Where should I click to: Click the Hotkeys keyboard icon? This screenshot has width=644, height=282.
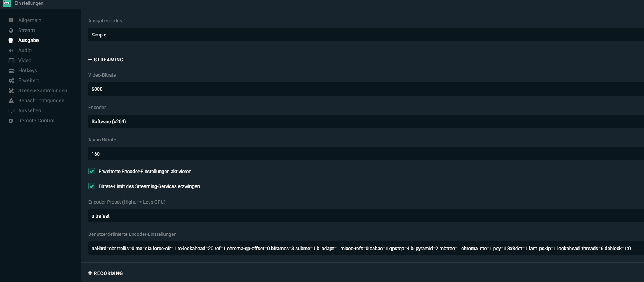pos(11,71)
